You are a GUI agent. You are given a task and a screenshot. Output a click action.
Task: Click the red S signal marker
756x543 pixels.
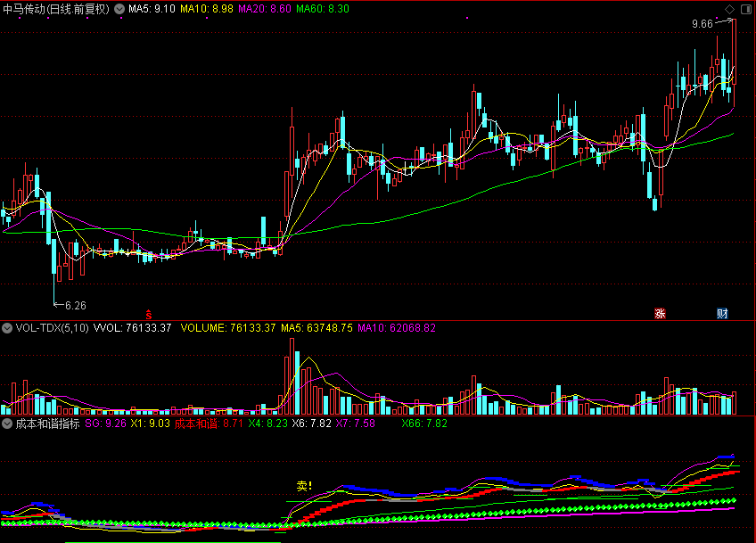click(149, 314)
